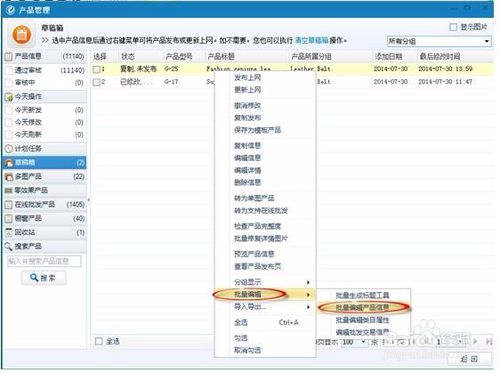500x373 pixels.
Task: Select 批量生成标题工具 in the submenu
Action: tap(363, 295)
